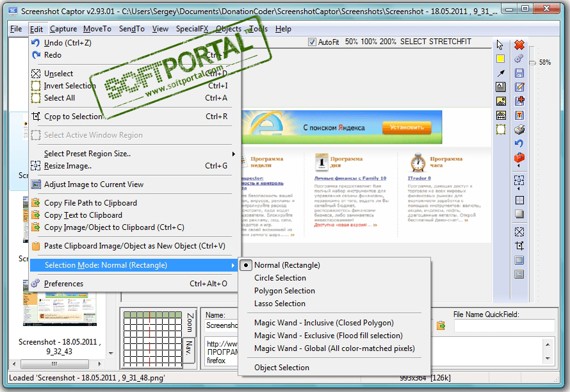Open the View menu
The height and width of the screenshot is (392, 570).
tap(160, 29)
